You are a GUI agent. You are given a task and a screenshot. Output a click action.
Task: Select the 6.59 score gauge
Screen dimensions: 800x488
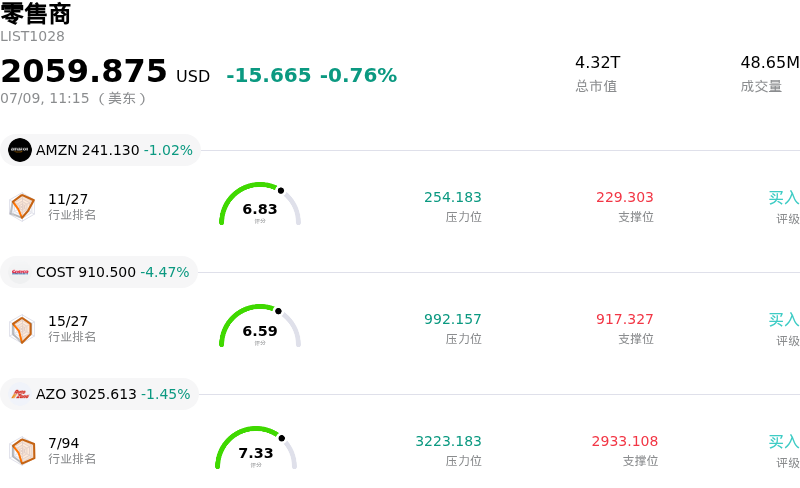[260, 326]
